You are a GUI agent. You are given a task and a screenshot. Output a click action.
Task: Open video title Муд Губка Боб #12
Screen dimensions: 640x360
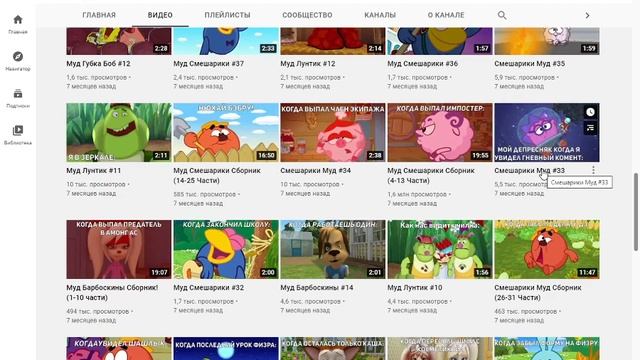click(98, 64)
